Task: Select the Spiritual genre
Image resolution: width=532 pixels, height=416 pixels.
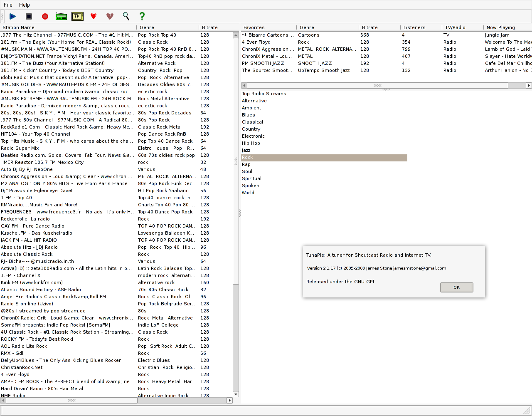Action: coord(324,178)
